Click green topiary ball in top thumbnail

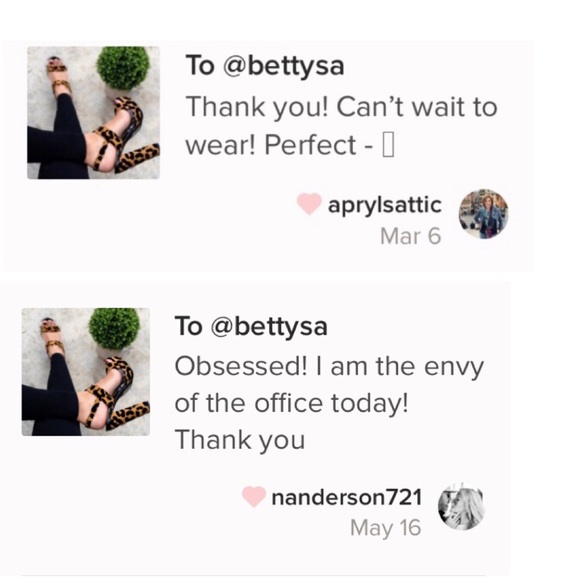point(123,68)
